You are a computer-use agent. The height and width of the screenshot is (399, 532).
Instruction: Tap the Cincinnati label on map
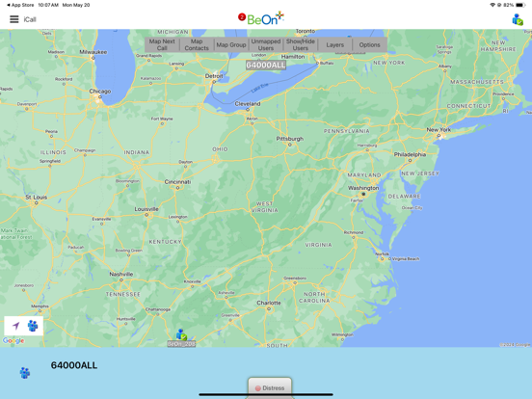177,182
